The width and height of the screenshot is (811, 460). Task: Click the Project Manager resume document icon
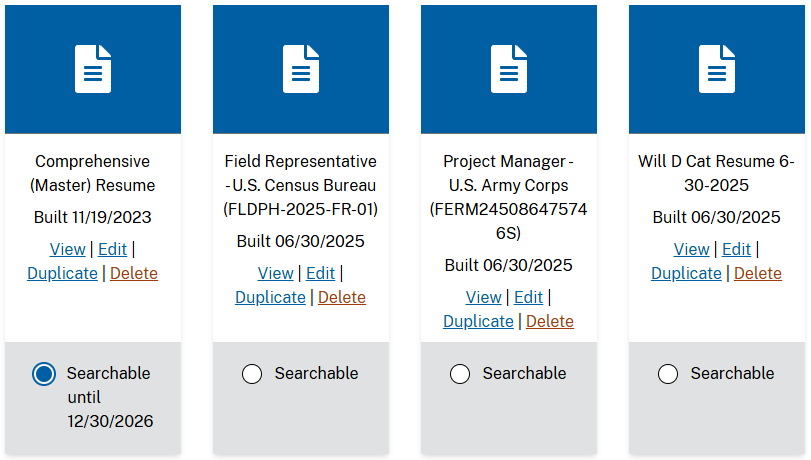pyautogui.click(x=509, y=69)
